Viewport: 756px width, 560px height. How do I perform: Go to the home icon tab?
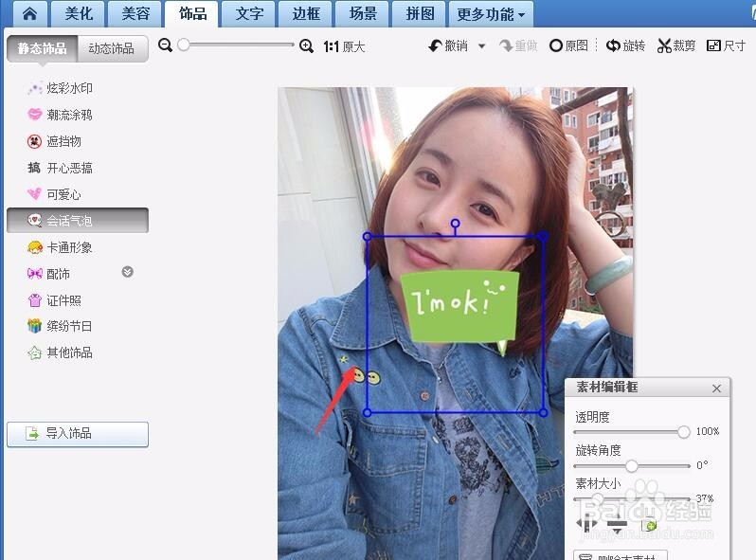pyautogui.click(x=30, y=13)
